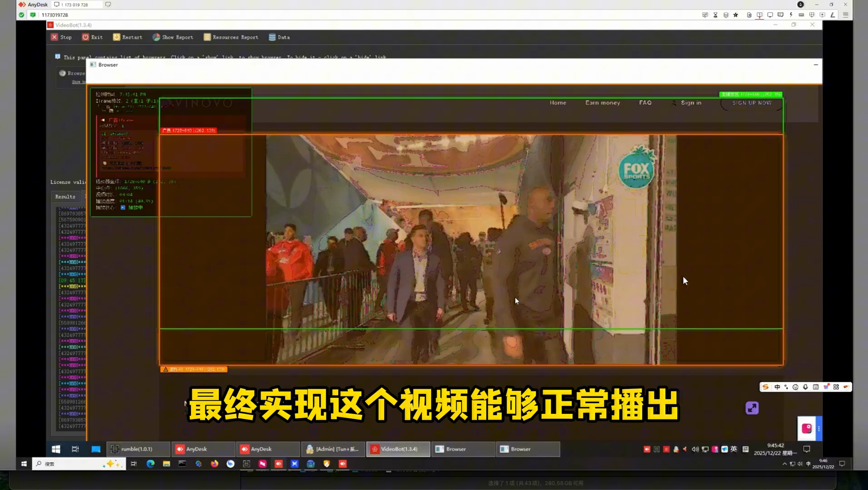Open File Explorer from local taskbar

tap(166, 464)
